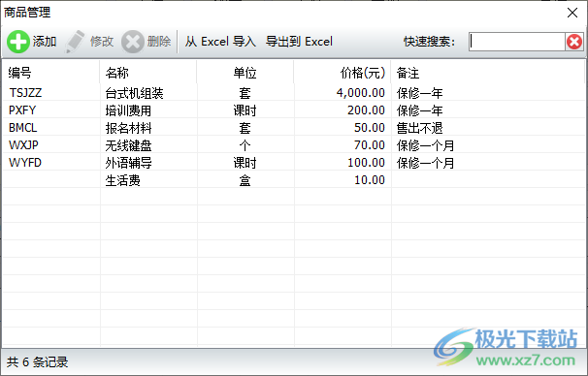
Task: Click the 添加 label text
Action: coord(45,42)
